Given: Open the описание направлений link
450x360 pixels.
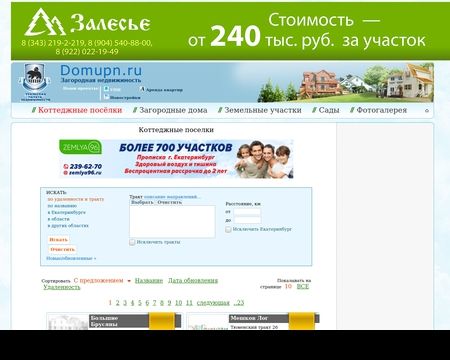Looking at the screenshot, I should click(172, 197).
